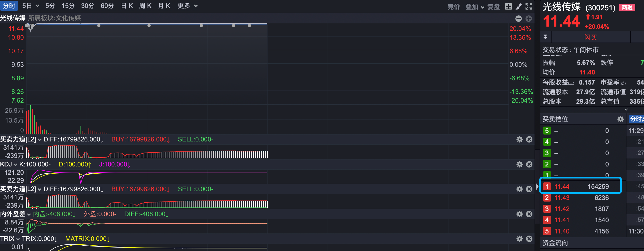Open the 叠加 overlay dropdown
The width and height of the screenshot is (644, 251).
474,7
